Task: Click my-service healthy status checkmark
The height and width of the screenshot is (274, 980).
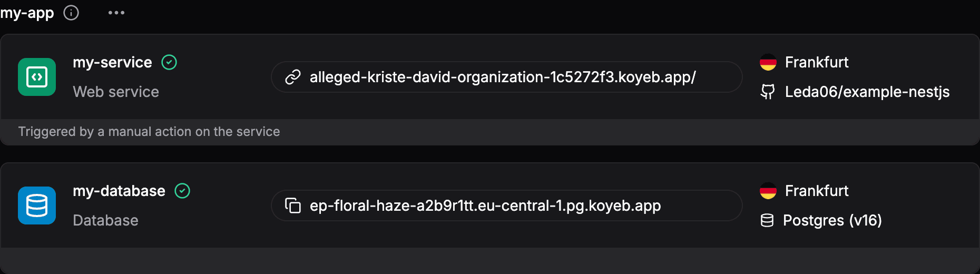Action: click(x=169, y=62)
